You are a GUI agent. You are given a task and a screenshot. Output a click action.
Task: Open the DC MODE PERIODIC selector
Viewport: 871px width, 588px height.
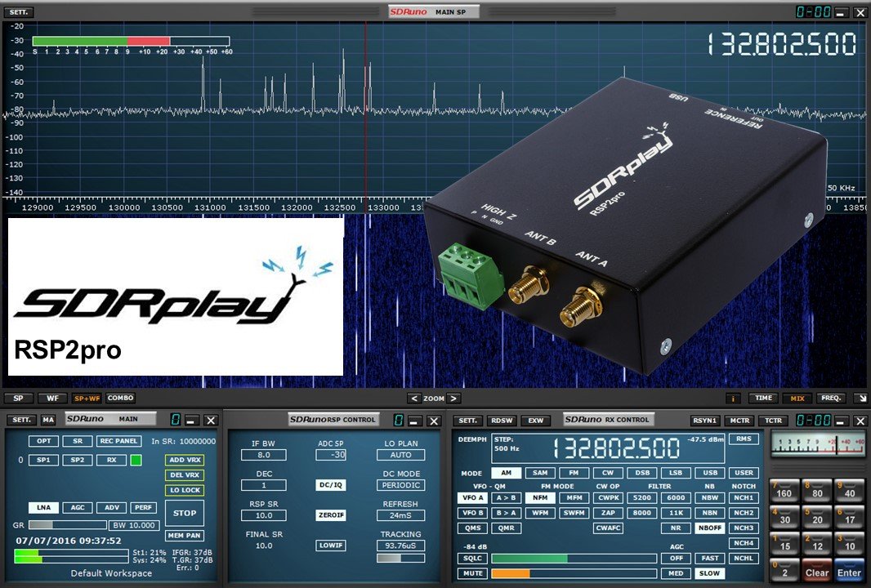point(400,485)
